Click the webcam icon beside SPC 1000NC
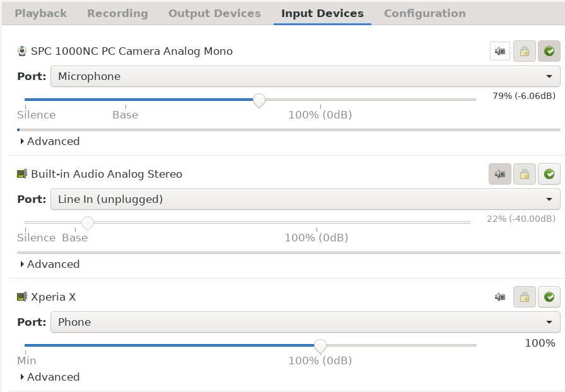 pos(22,51)
